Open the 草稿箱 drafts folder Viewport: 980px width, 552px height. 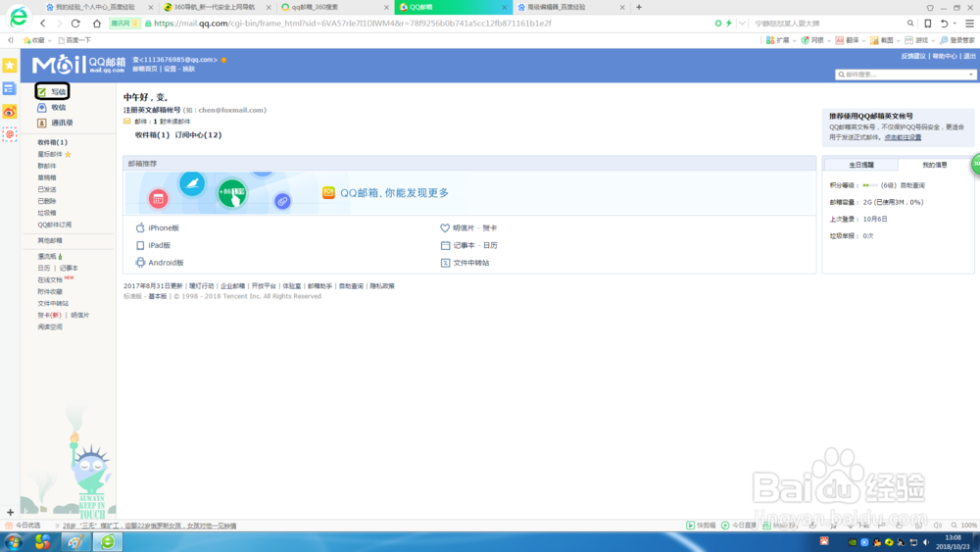click(x=47, y=177)
